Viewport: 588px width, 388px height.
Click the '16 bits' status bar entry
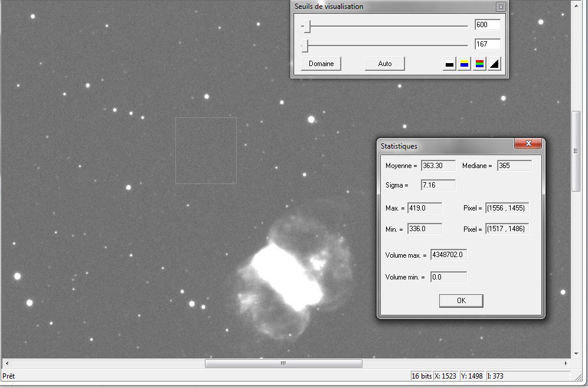point(422,376)
